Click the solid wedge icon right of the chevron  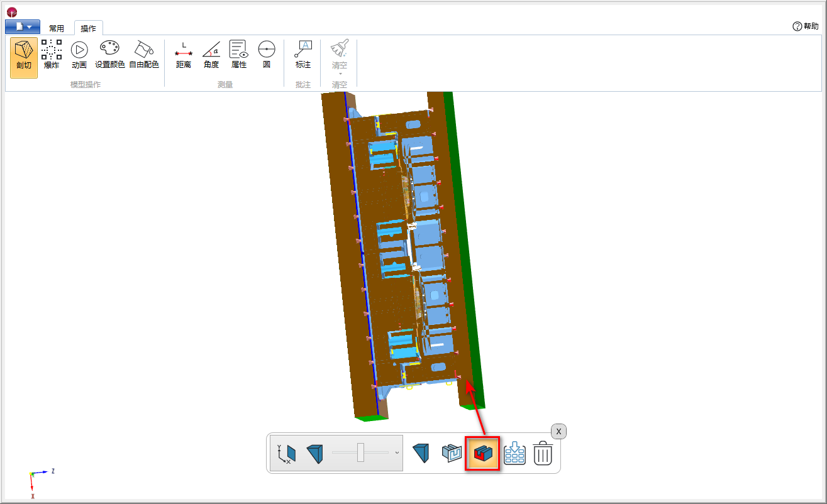(421, 452)
